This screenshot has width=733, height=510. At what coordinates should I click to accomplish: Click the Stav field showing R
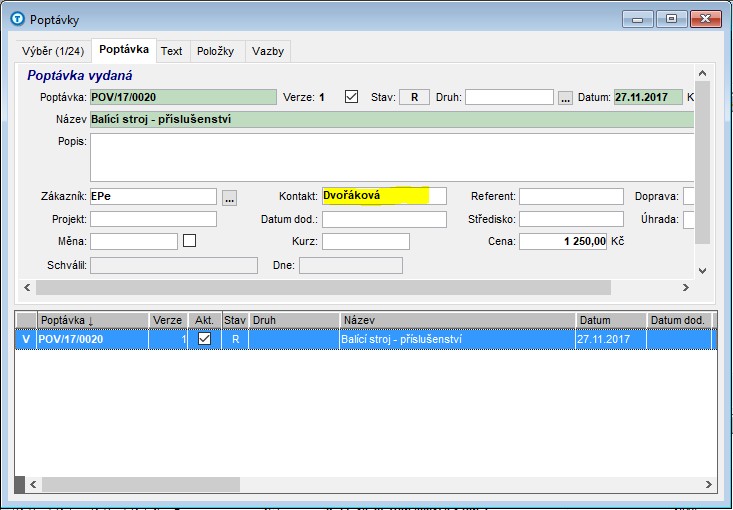point(414,97)
